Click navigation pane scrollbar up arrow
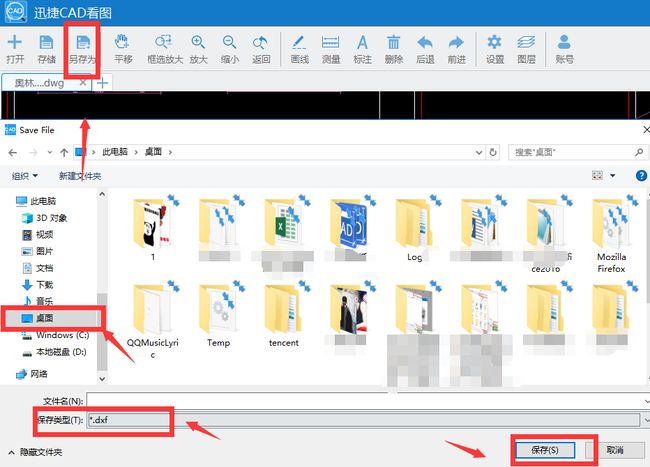This screenshot has width=650, height=467. [102, 194]
